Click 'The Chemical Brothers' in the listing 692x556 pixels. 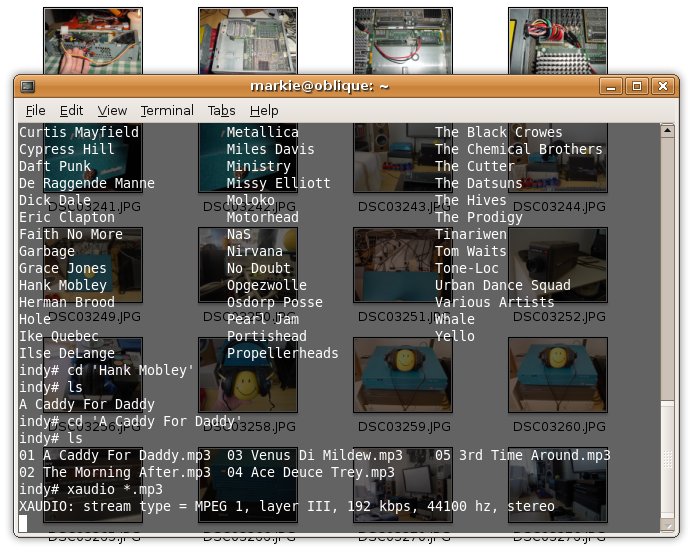click(x=519, y=149)
